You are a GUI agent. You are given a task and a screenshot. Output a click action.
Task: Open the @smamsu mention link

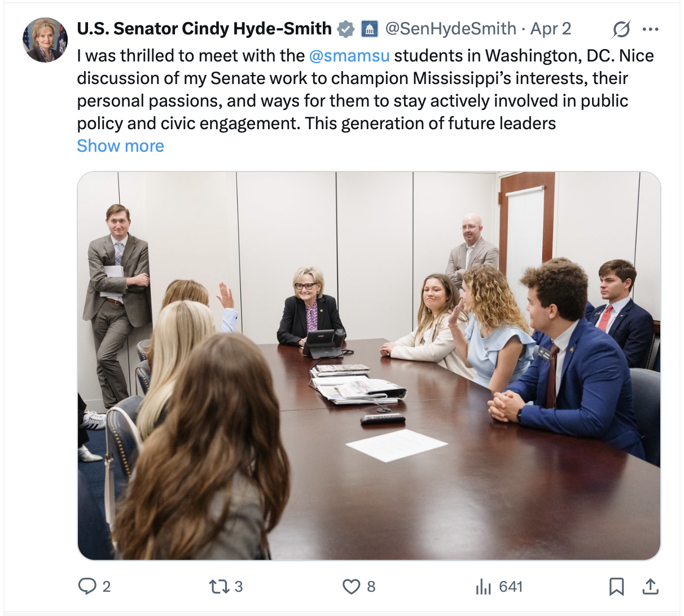coord(349,56)
